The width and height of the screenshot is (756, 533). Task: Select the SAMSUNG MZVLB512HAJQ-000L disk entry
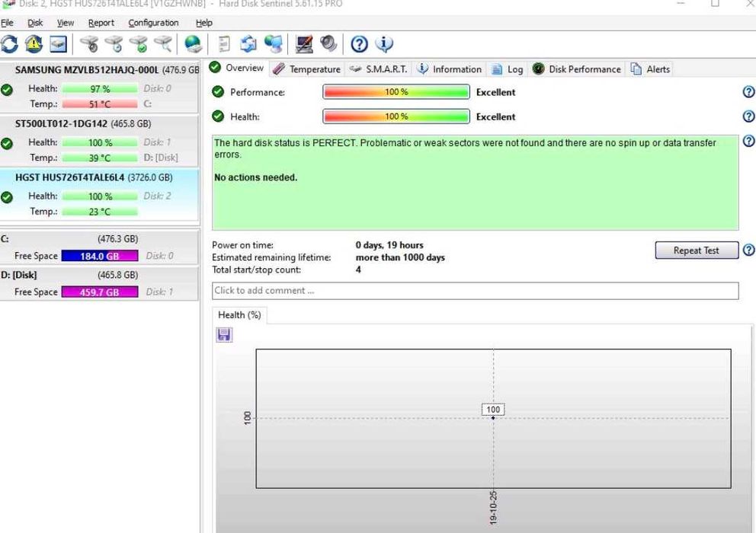pyautogui.click(x=100, y=88)
